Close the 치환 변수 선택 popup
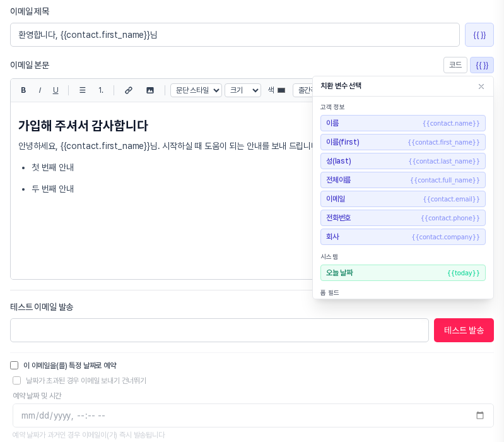The image size is (504, 442). 481,87
